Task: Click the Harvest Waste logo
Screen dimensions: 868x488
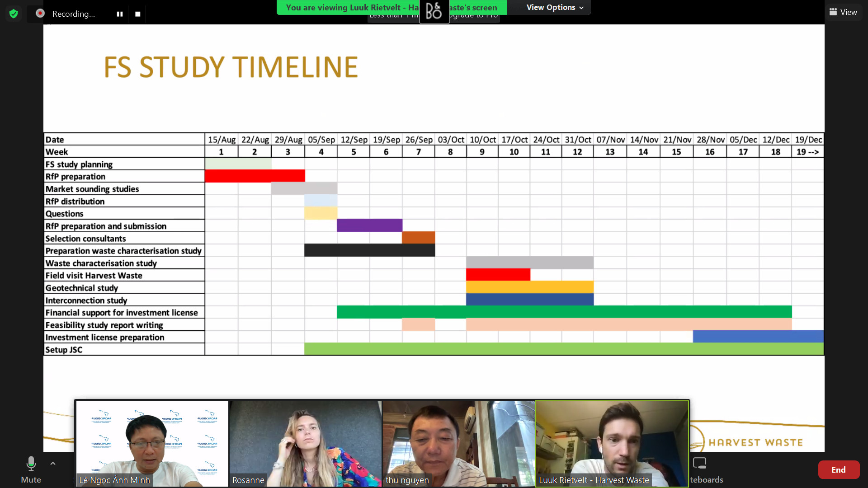Action: point(755,442)
